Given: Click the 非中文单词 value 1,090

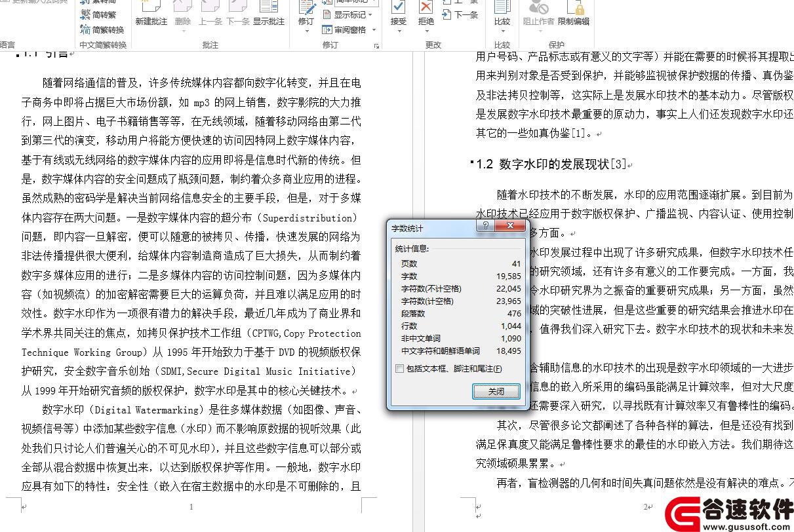Looking at the screenshot, I should click(x=511, y=338).
